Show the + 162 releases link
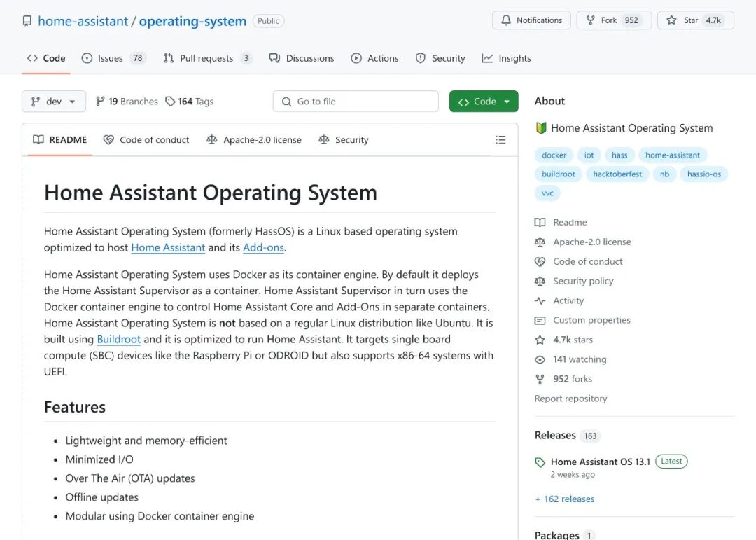756x540 pixels. (x=565, y=499)
